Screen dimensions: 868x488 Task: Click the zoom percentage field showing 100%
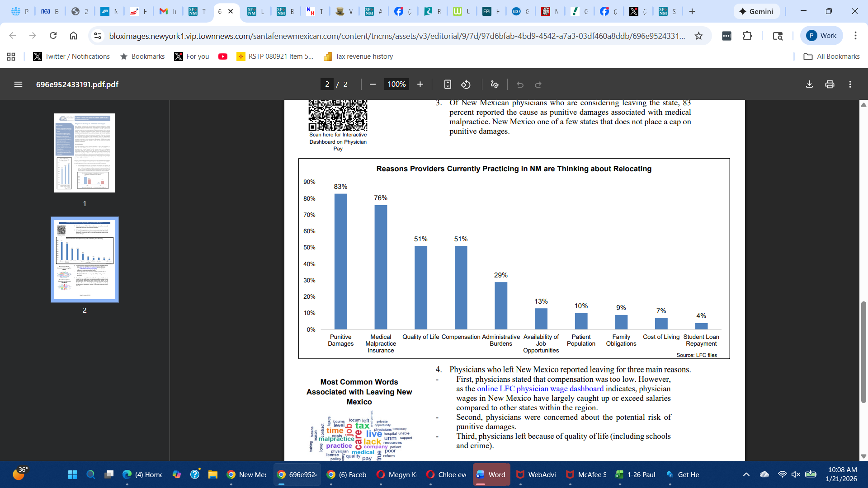coord(396,84)
